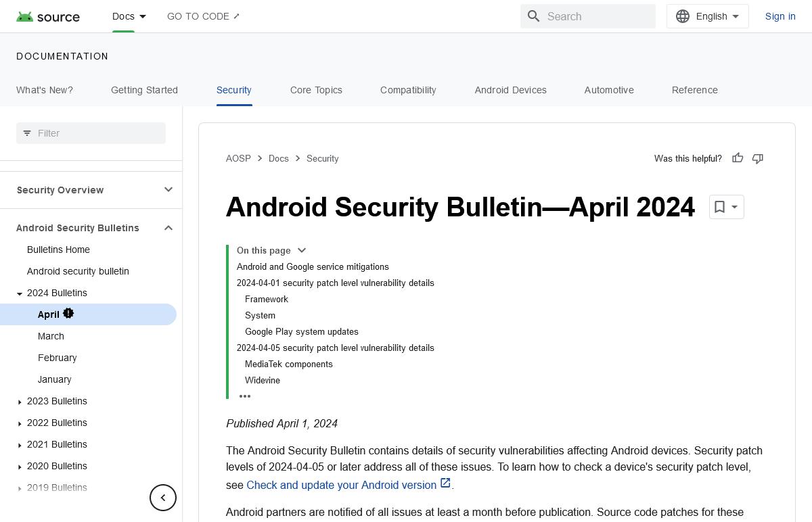Open Android security bulletin in sidebar

[x=78, y=271]
